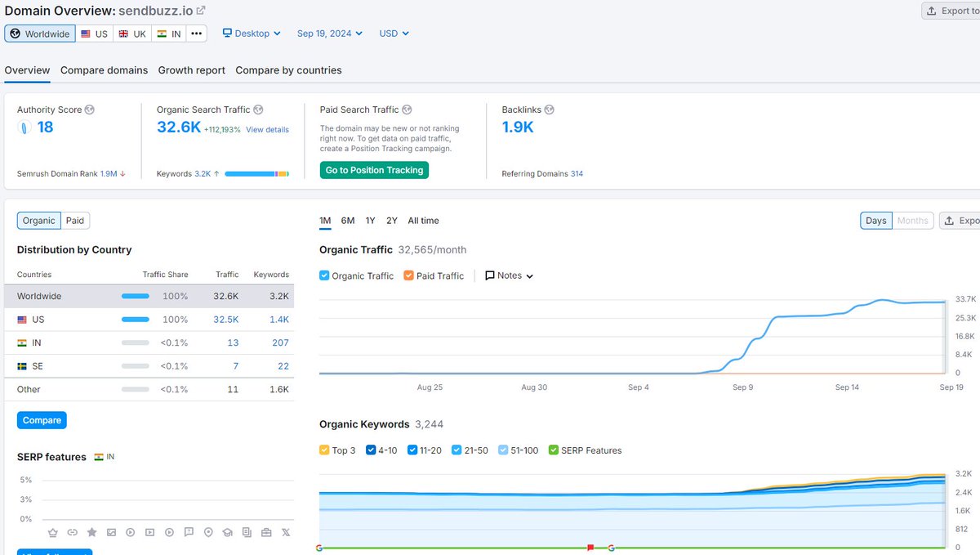Select the IN database tab at top
Viewport: 980px width, 555px height.
[x=169, y=34]
